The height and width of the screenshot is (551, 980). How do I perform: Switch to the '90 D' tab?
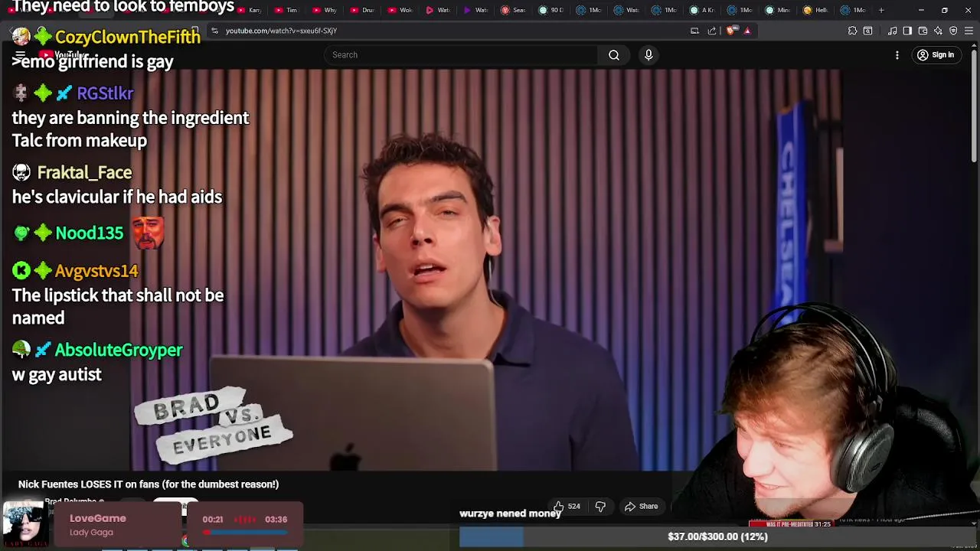550,10
